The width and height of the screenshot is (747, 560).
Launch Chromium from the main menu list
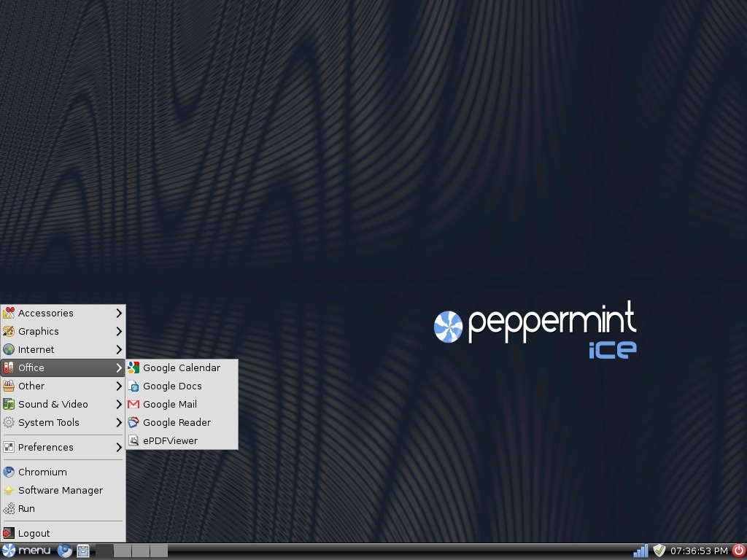[63, 472]
